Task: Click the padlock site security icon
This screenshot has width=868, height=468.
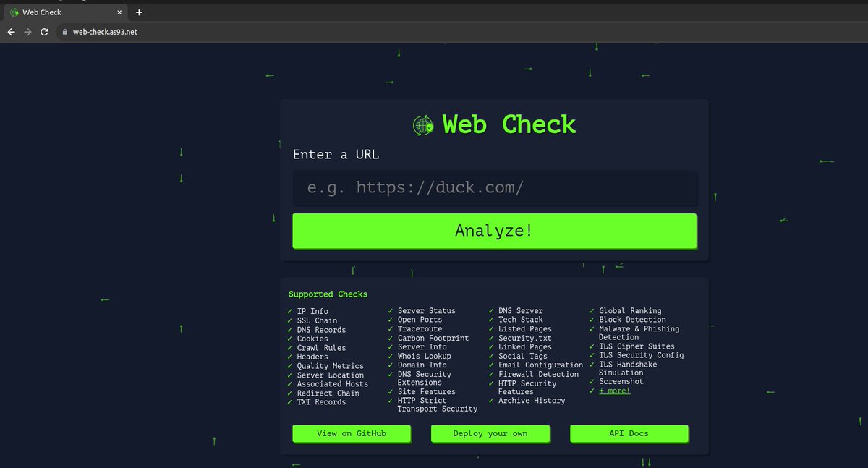Action: click(64, 32)
